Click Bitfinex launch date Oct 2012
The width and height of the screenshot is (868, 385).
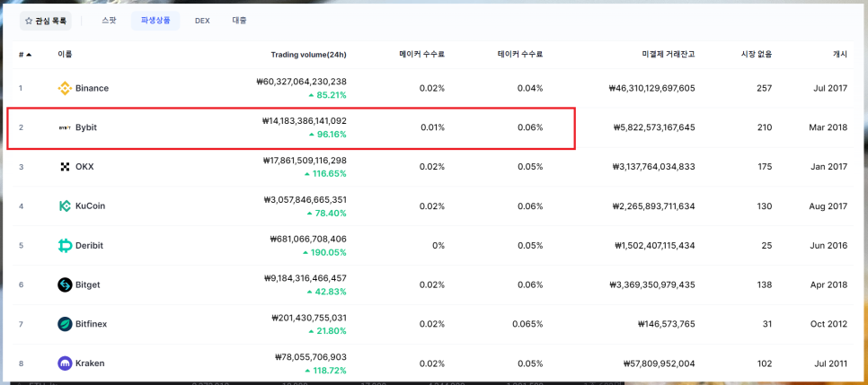click(828, 324)
